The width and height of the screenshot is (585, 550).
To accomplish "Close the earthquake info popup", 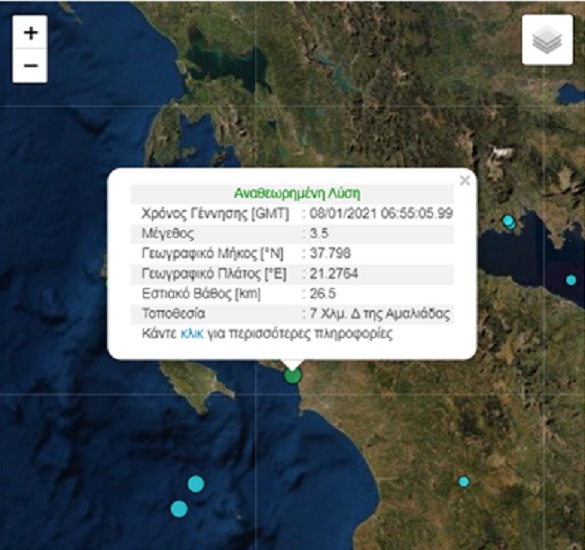I will click(464, 181).
